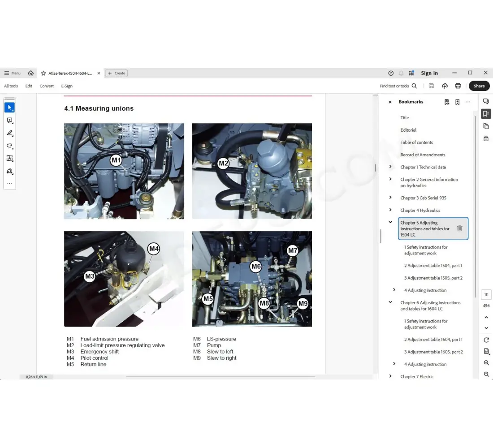The width and height of the screenshot is (493, 448).
Task: Expand the Chapter 1 Technical data bookmark
Action: coord(390,167)
